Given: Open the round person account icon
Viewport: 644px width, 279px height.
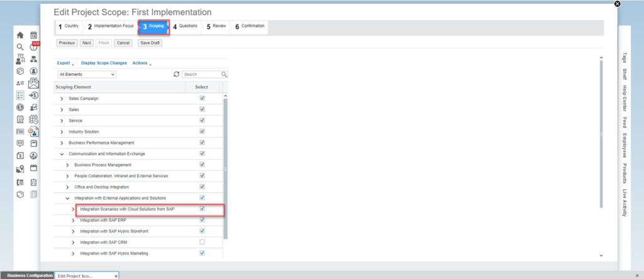Looking at the screenshot, I should coord(34,71).
